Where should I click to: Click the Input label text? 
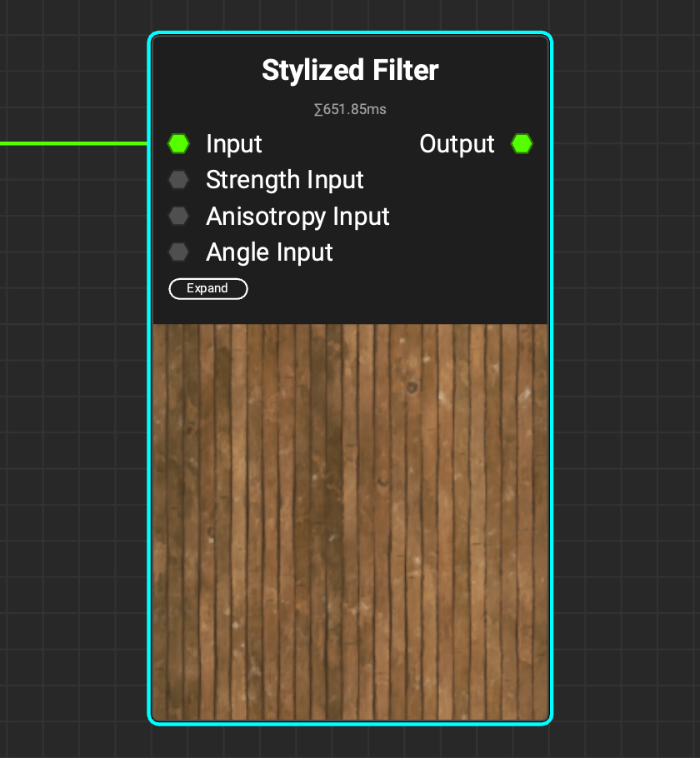click(234, 143)
